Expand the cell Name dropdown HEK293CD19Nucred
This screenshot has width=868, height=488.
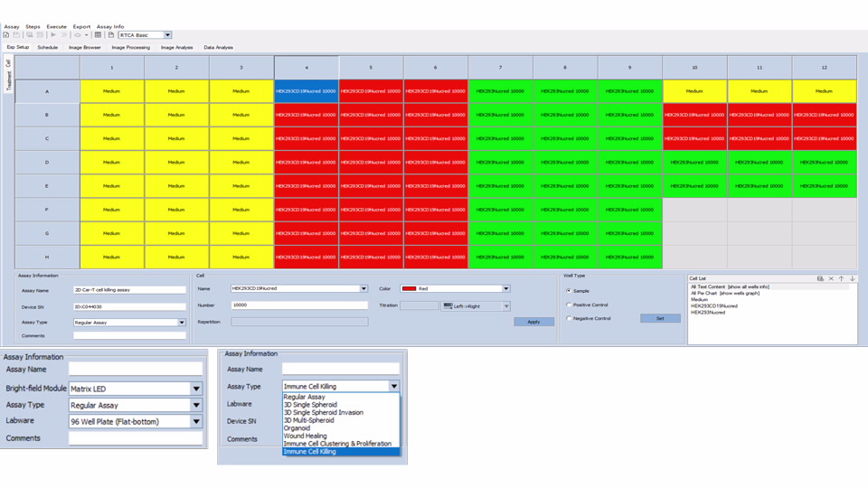(363, 289)
